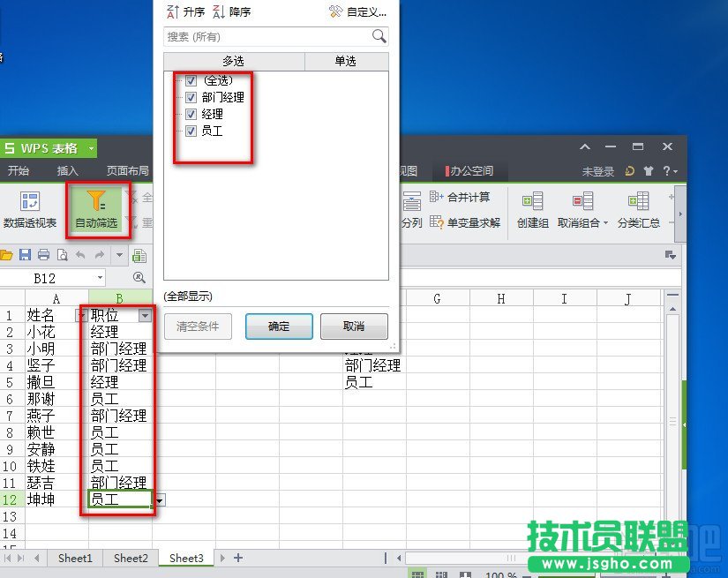Uncheck the 部门经理 filter option
Image resolution: width=728 pixels, height=578 pixels.
(192, 96)
